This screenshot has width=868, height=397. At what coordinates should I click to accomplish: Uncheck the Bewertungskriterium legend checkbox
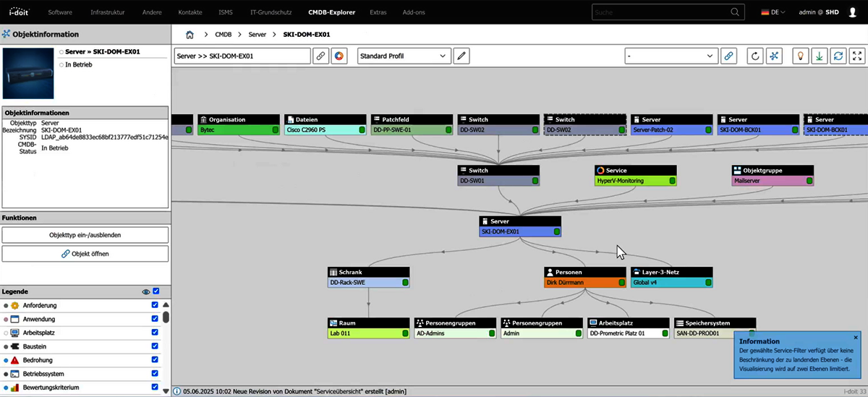[x=155, y=388]
